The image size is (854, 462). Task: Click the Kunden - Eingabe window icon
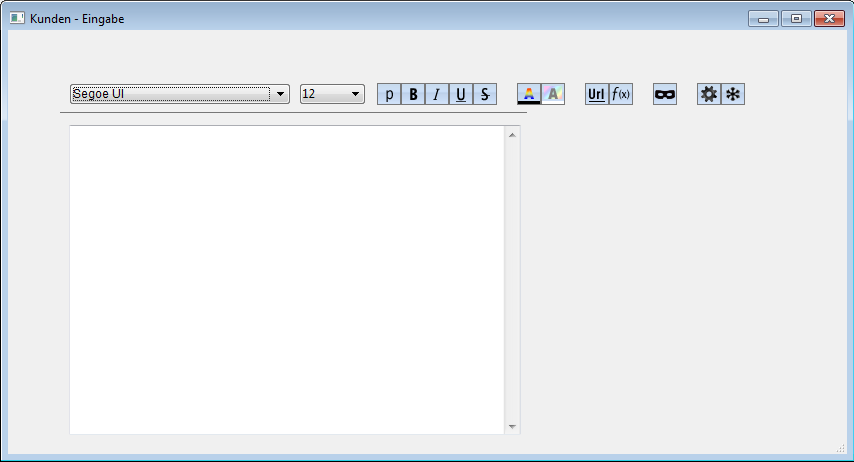click(x=17, y=18)
